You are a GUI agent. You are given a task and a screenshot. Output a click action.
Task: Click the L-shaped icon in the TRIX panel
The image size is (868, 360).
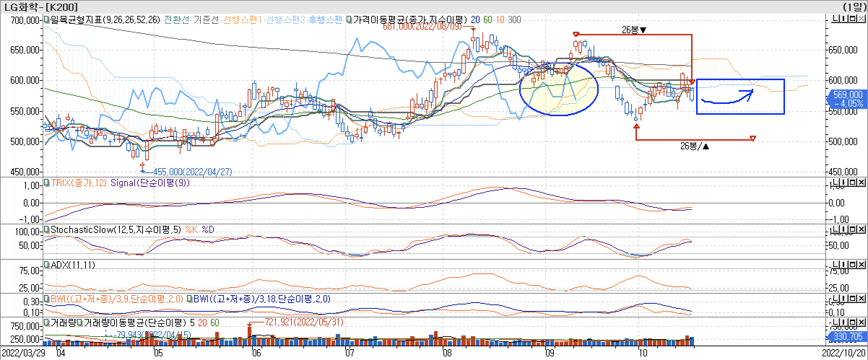point(836,183)
